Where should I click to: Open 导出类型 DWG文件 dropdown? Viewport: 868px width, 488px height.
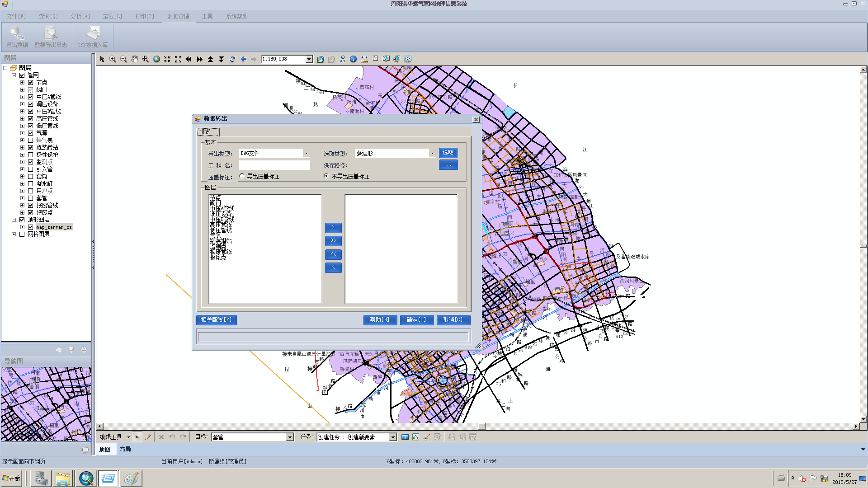pos(306,153)
